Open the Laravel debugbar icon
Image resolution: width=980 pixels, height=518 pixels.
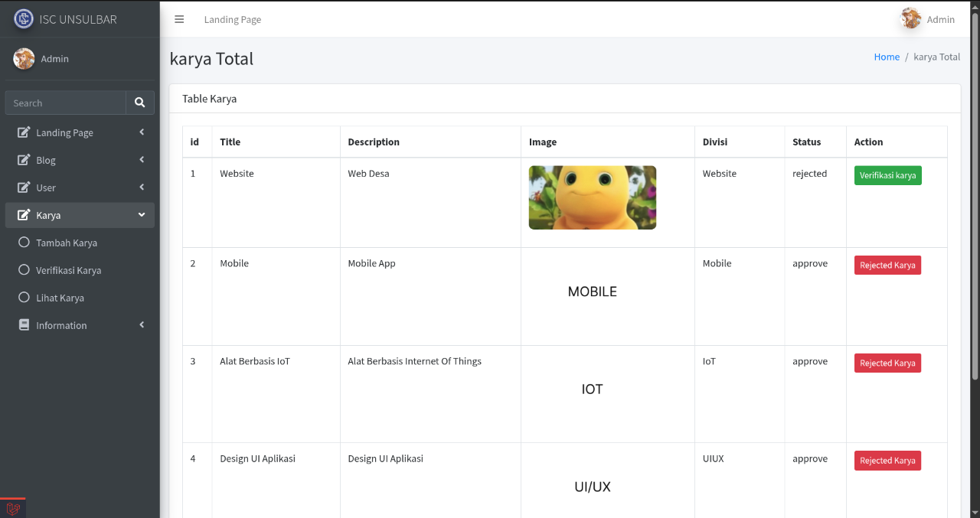pyautogui.click(x=13, y=509)
